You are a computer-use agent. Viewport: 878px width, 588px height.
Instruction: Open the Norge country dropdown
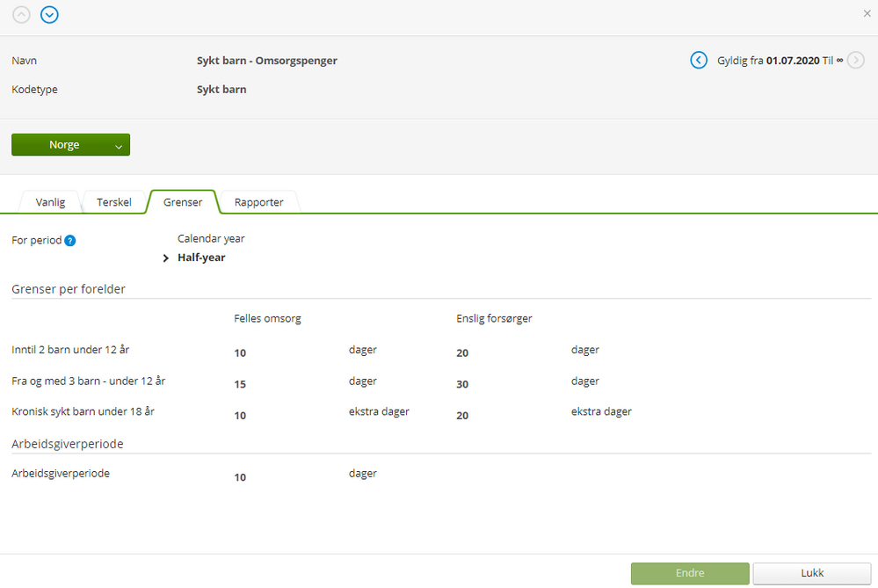(x=70, y=145)
